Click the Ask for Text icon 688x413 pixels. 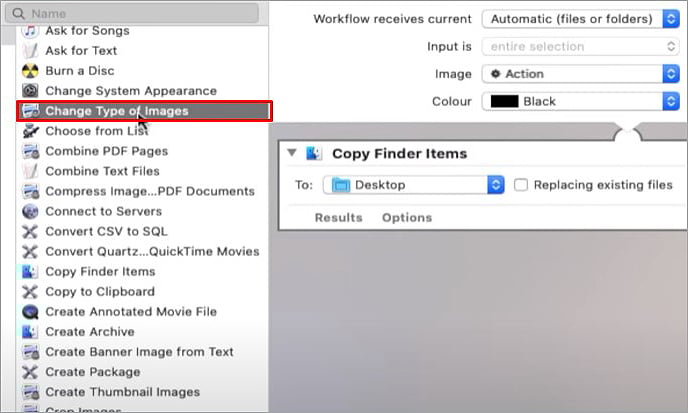tap(30, 51)
